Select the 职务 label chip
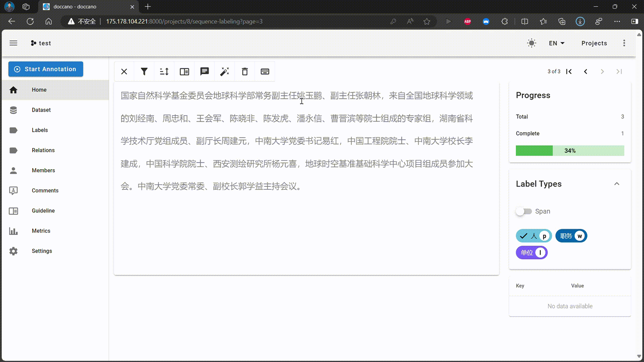Viewport: 644px width, 362px height. (x=571, y=236)
